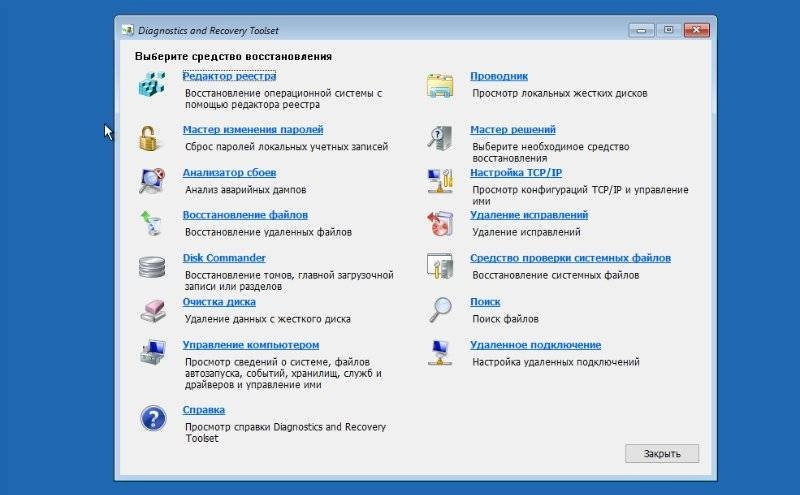Image resolution: width=800 pixels, height=495 pixels.
Task: Click the System File Checker icon
Action: click(x=440, y=266)
